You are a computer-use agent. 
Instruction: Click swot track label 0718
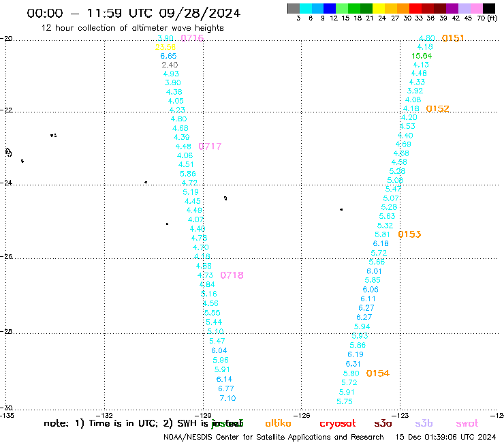(232, 275)
